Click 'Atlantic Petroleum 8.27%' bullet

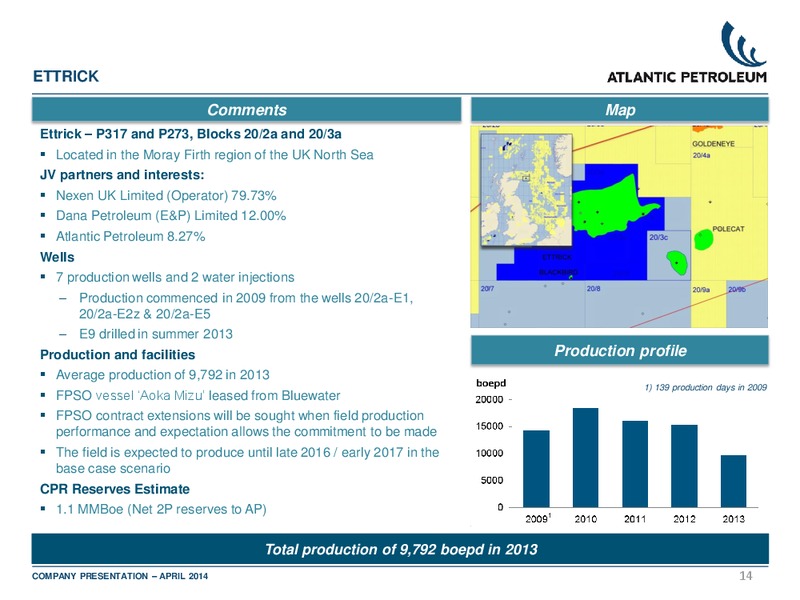[130, 236]
